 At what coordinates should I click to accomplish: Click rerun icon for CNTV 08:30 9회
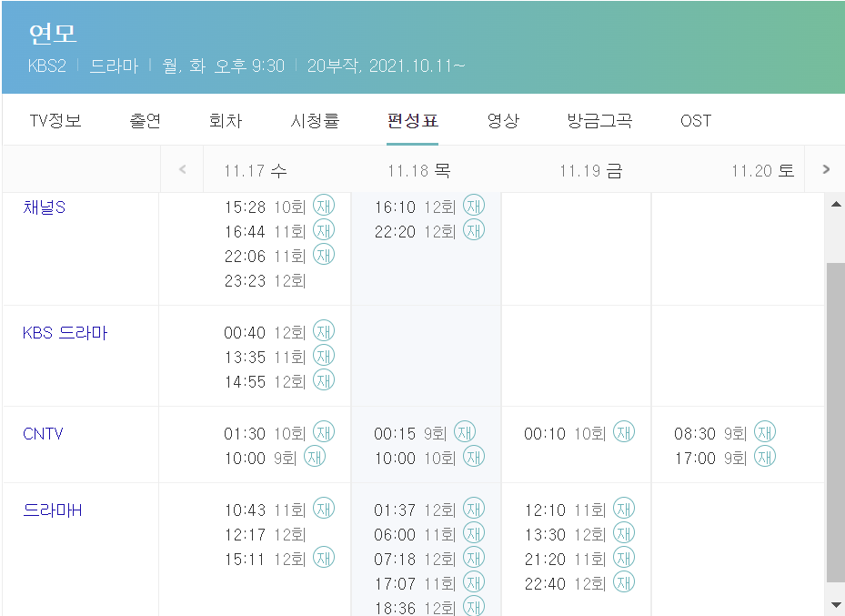(765, 431)
